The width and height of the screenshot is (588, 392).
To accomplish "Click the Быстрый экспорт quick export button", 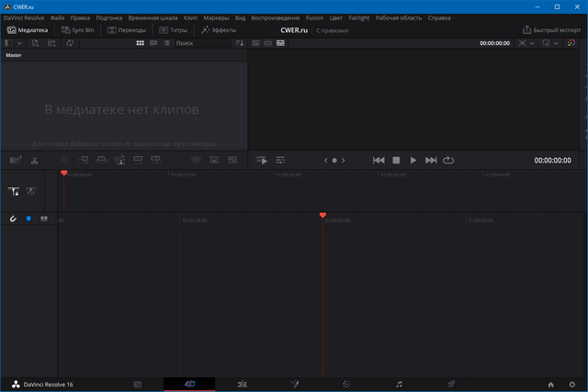I will point(551,30).
